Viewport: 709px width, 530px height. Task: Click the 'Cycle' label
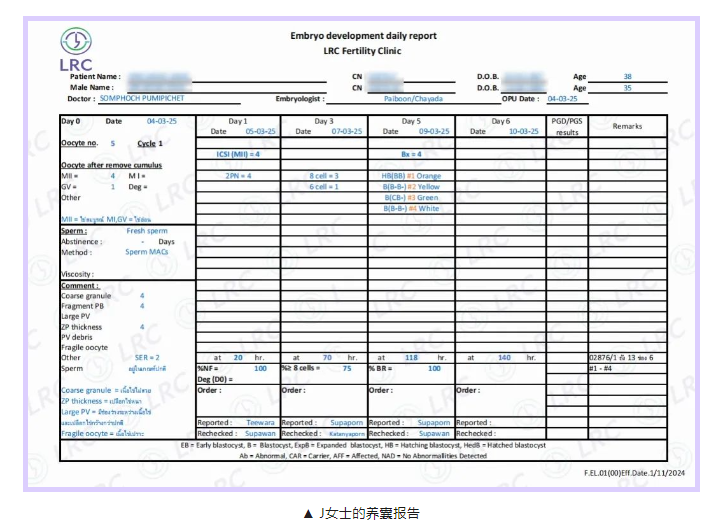click(x=147, y=143)
